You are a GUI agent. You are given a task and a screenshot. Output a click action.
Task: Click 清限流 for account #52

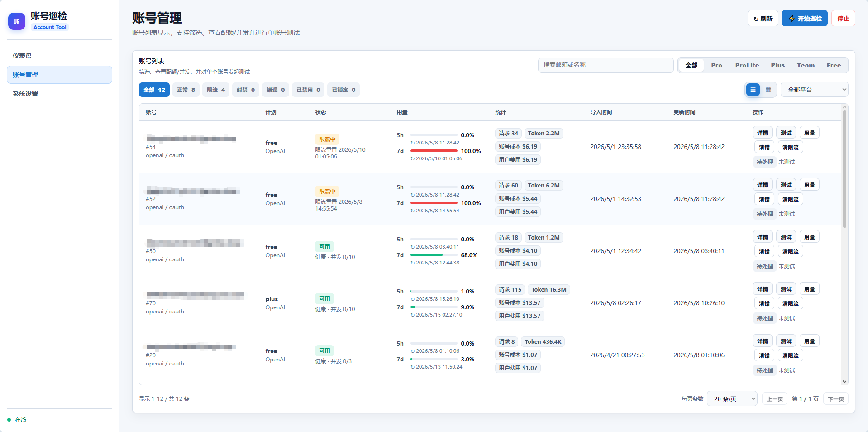(791, 199)
